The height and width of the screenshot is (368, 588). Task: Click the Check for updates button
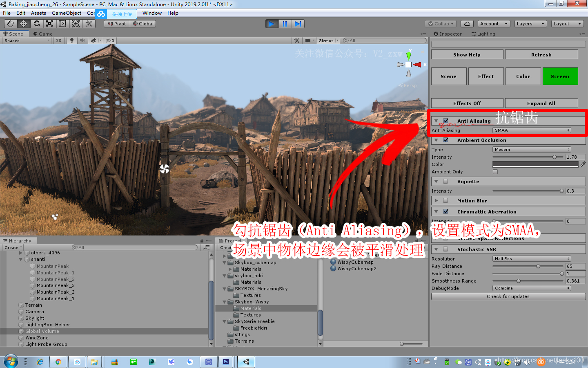[508, 296]
